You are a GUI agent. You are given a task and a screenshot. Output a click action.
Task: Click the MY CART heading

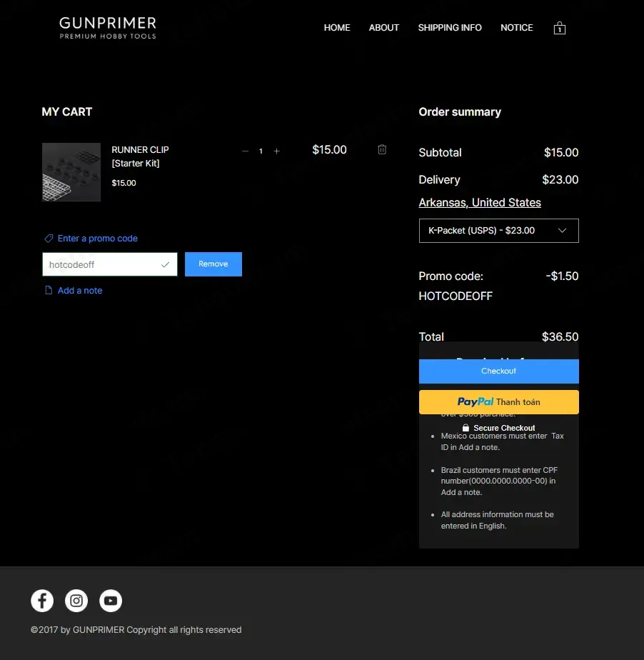click(67, 112)
